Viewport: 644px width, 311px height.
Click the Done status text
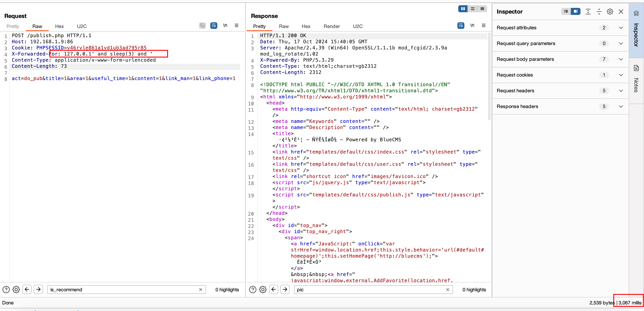pyautogui.click(x=8, y=303)
